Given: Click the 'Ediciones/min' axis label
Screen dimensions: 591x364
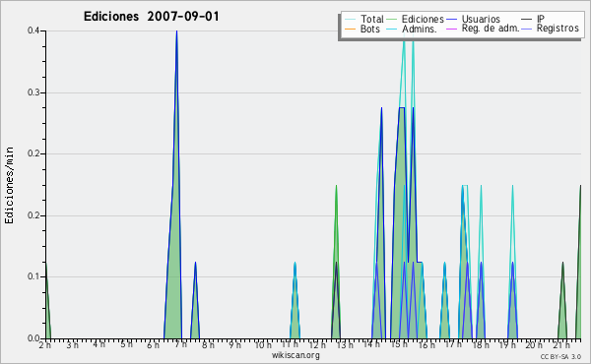Looking at the screenshot, I should coord(9,185).
